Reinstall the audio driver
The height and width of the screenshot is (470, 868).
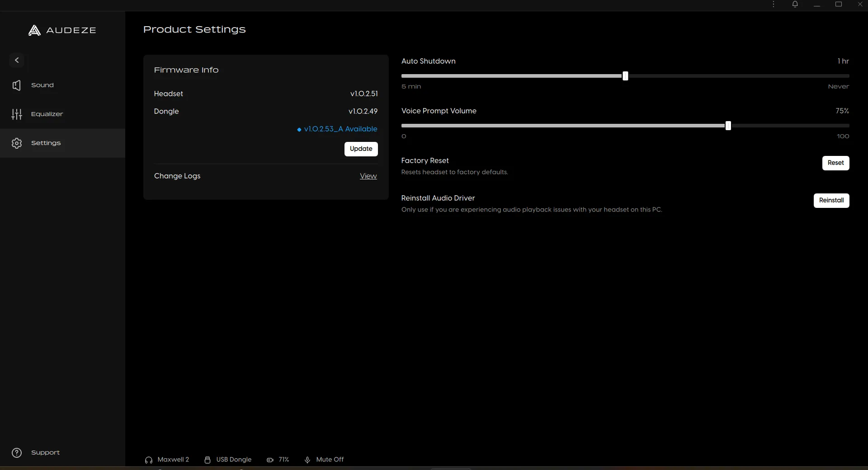[831, 201]
